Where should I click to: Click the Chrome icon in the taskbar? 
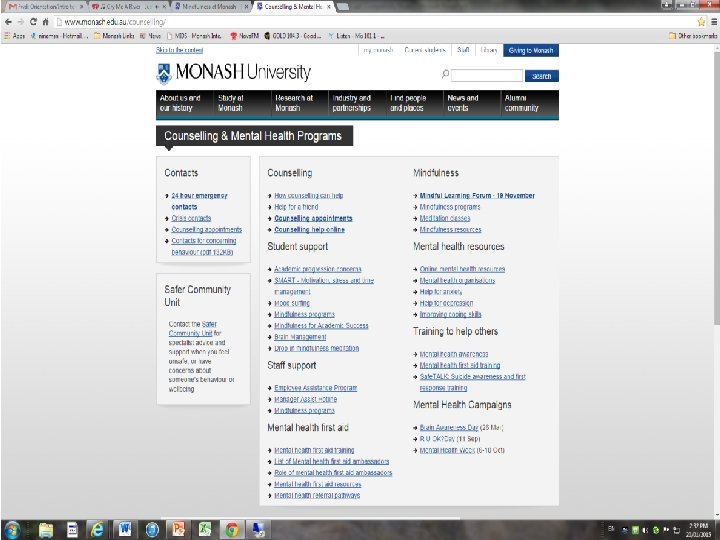click(x=231, y=530)
